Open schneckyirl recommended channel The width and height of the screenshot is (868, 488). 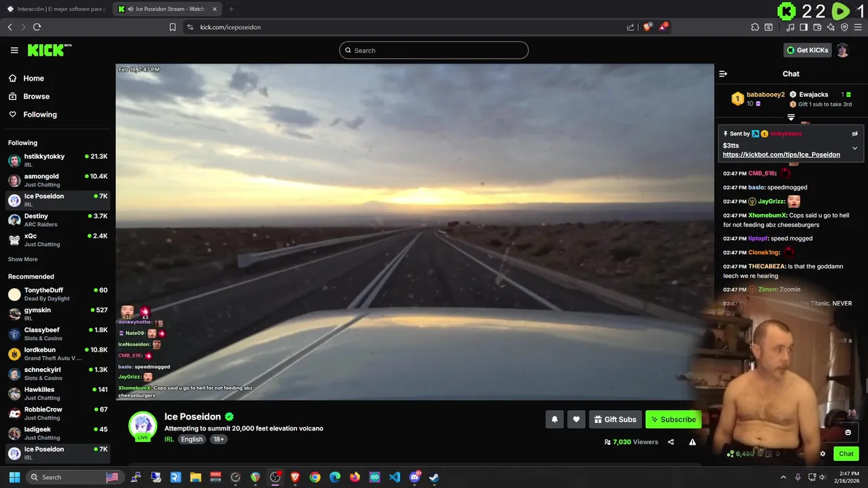coord(58,373)
